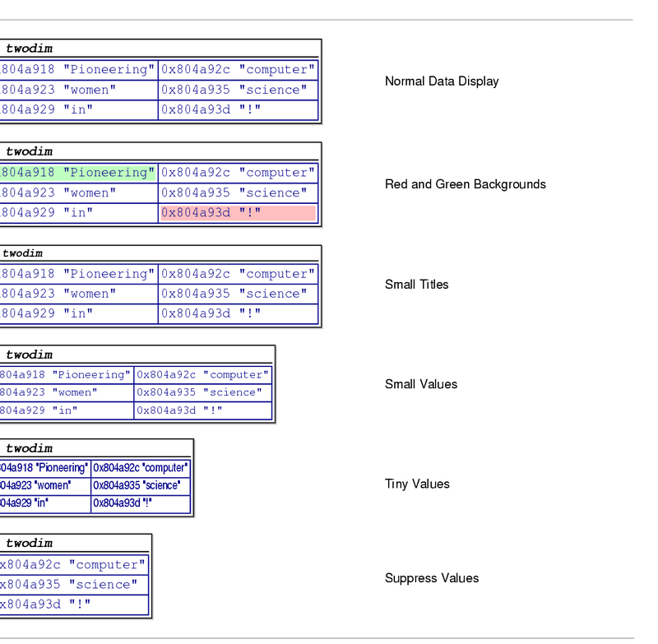Click the "Red and Green Backgrounds" label
This screenshot has width=658, height=644.
465,184
